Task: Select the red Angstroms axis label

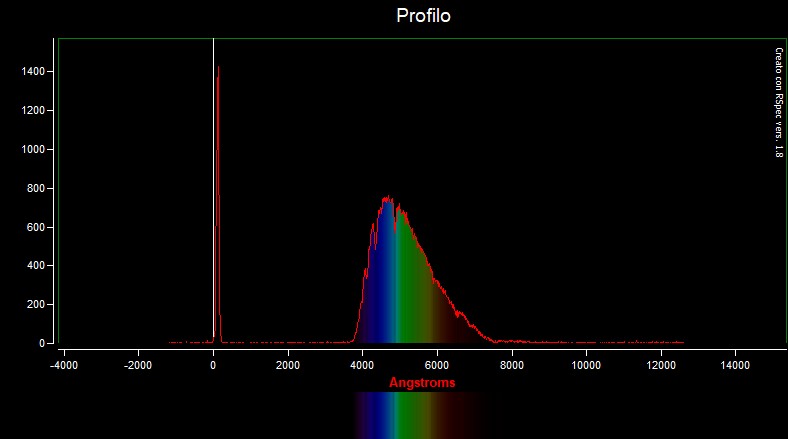Action: click(422, 383)
